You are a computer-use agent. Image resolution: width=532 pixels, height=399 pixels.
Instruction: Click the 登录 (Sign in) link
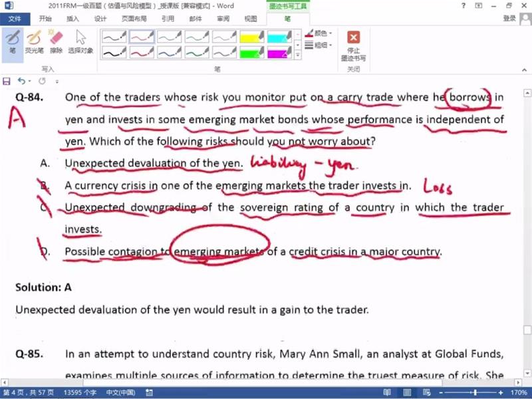[x=509, y=19]
